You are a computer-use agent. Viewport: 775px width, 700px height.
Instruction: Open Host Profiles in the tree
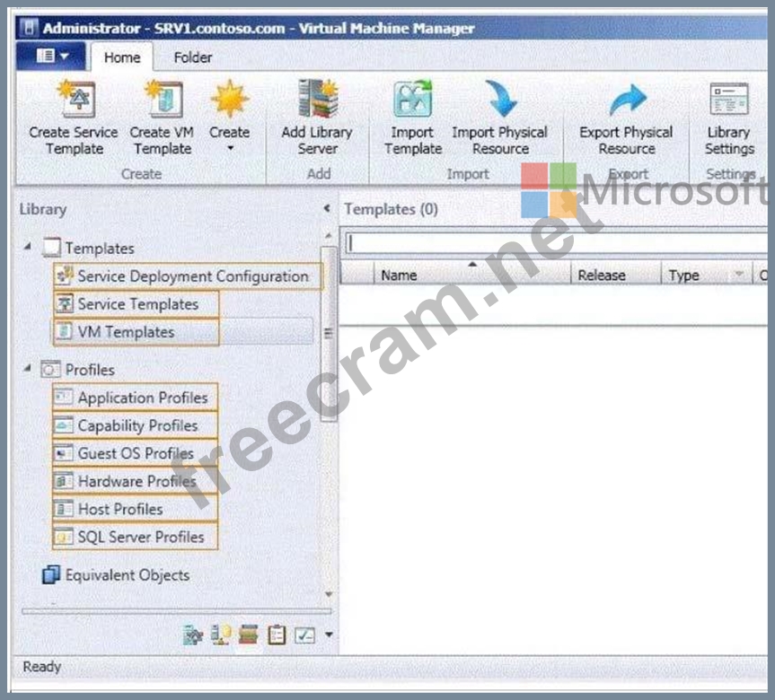135,509
